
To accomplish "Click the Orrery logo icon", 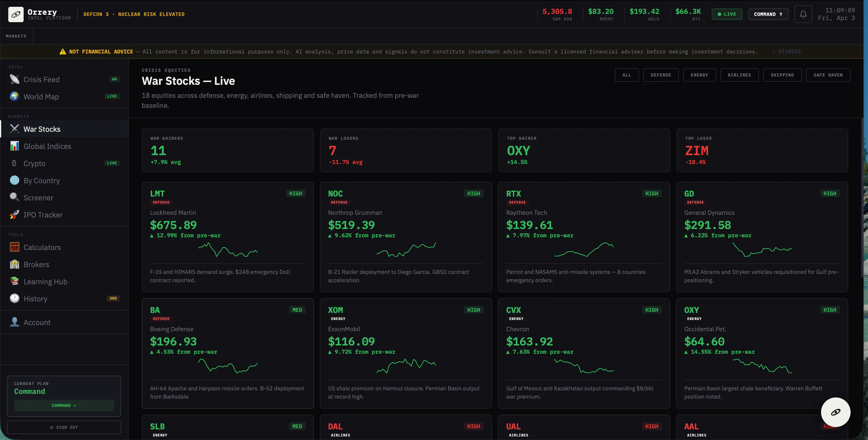I will [x=16, y=14].
